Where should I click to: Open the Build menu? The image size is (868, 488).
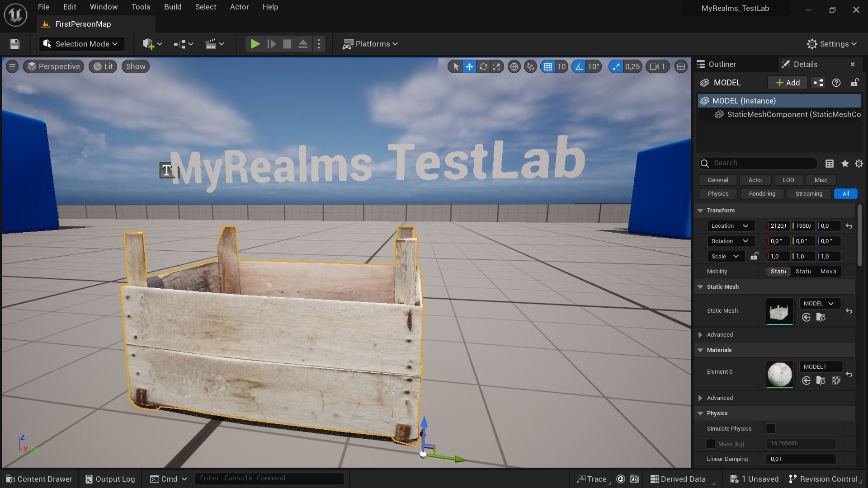[x=173, y=7]
